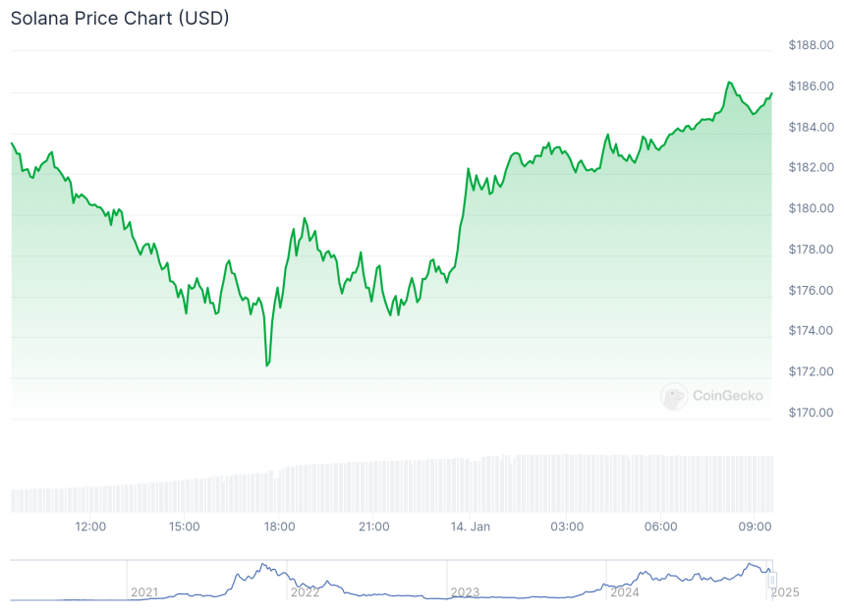Click the 15:00 time axis label
844x616 pixels.
185,527
